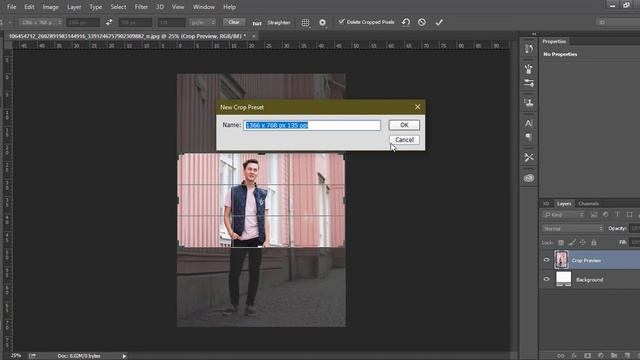This screenshot has width=640, height=360.
Task: Click the Clear button in options bar
Action: point(234,22)
